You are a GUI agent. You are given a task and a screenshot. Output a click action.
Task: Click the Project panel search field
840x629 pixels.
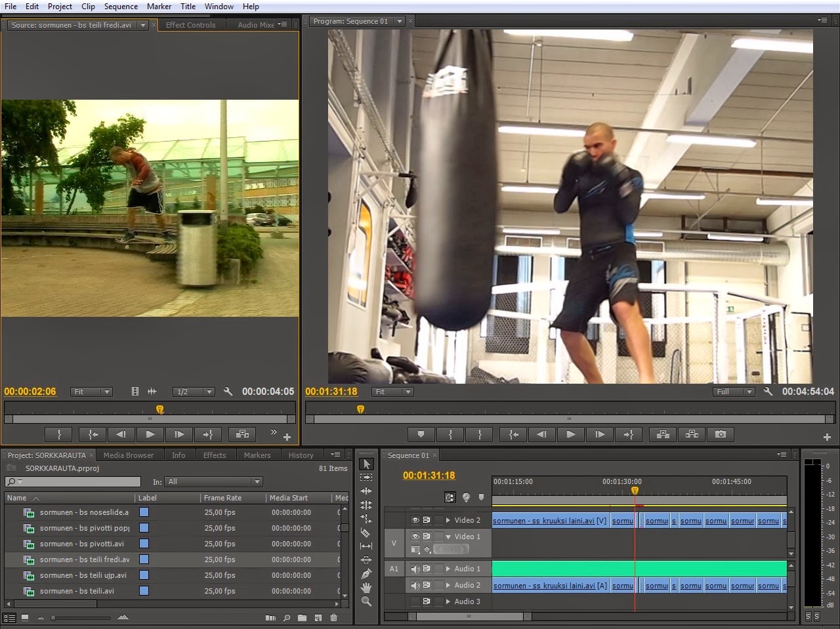[x=73, y=481]
